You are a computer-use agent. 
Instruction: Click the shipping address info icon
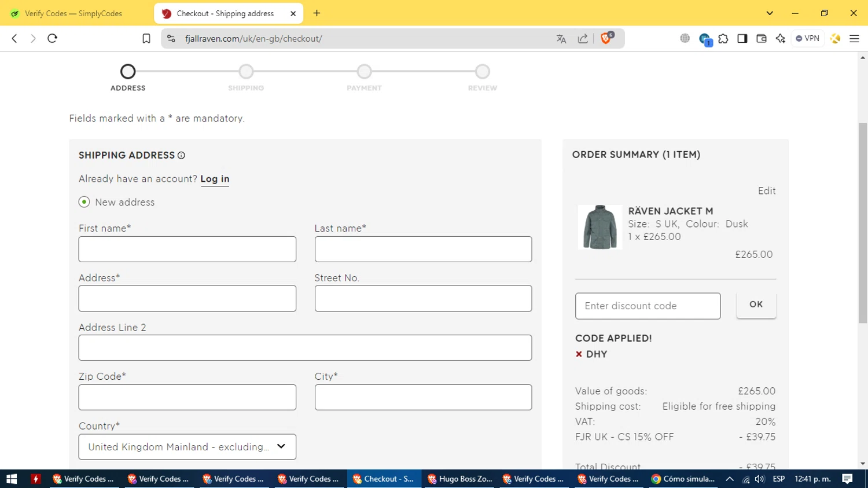(x=181, y=155)
